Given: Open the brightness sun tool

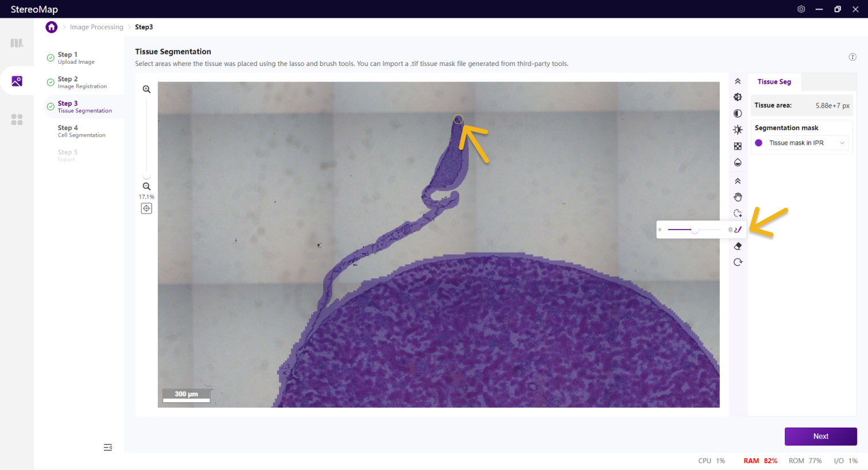Looking at the screenshot, I should tap(738, 130).
